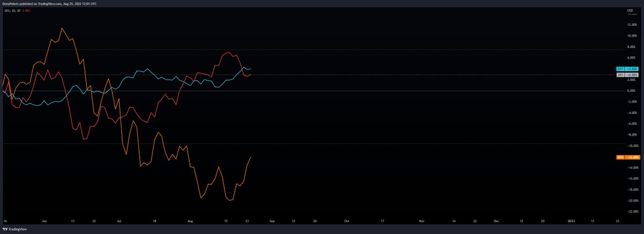Click the USD currency label
The image size is (644, 234).
point(630,10)
